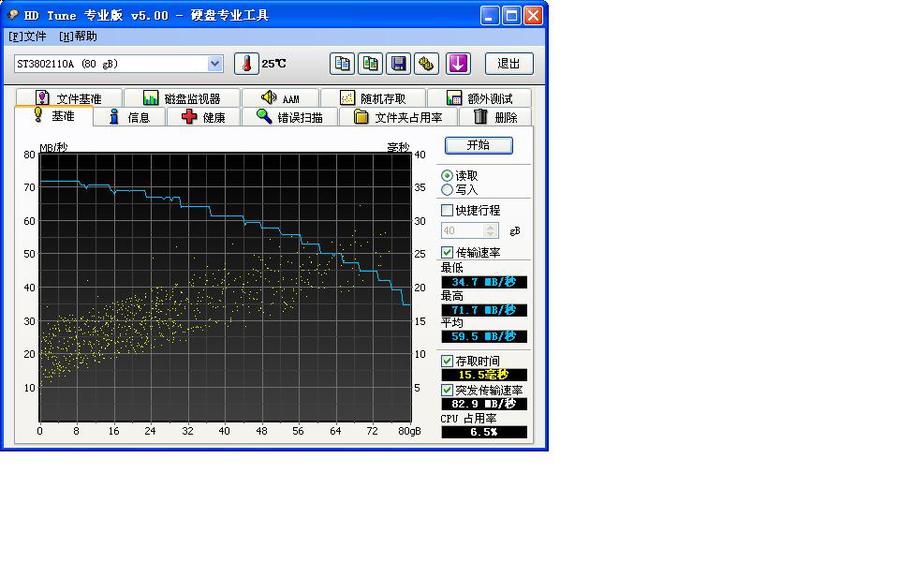This screenshot has width=899, height=562.
Task: Click the 25℃ temperature reading
Action: click(x=274, y=64)
